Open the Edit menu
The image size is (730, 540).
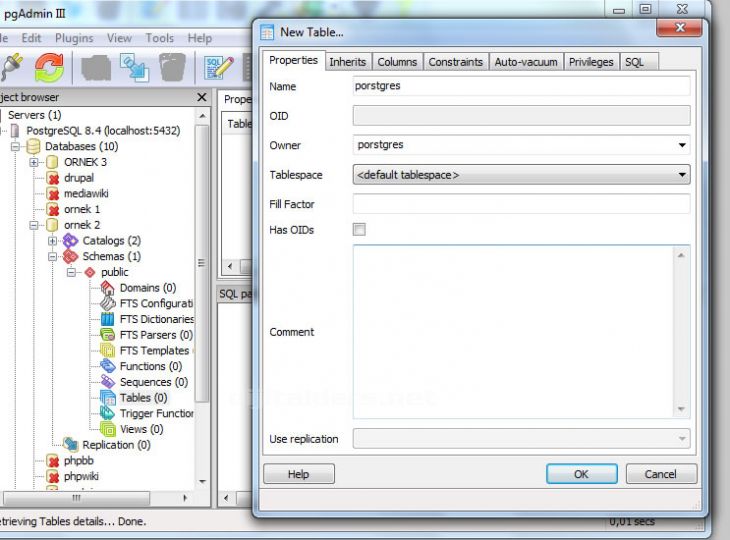[31, 38]
